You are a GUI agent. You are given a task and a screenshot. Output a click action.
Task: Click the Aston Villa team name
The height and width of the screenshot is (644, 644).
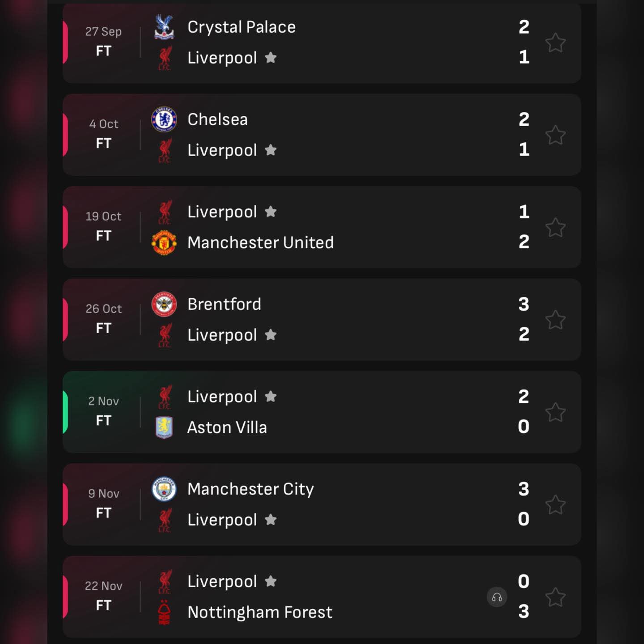point(227,427)
